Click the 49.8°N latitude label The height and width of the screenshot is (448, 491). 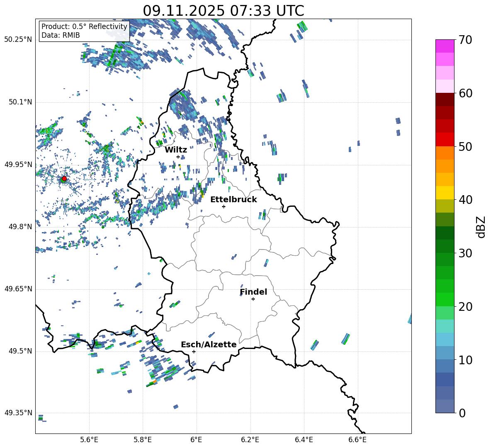pos(20,227)
